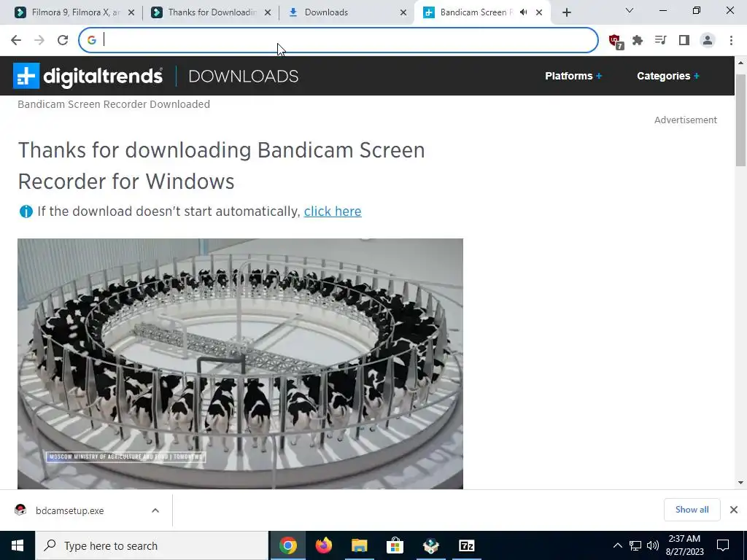Open File Explorer from the taskbar
Screen dimensions: 747x560
(359, 545)
